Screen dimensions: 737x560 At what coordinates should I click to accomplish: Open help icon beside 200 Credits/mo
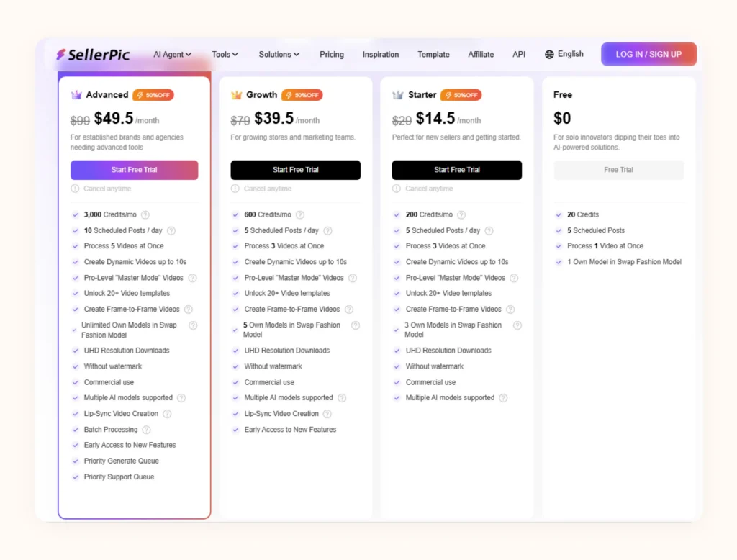point(461,215)
